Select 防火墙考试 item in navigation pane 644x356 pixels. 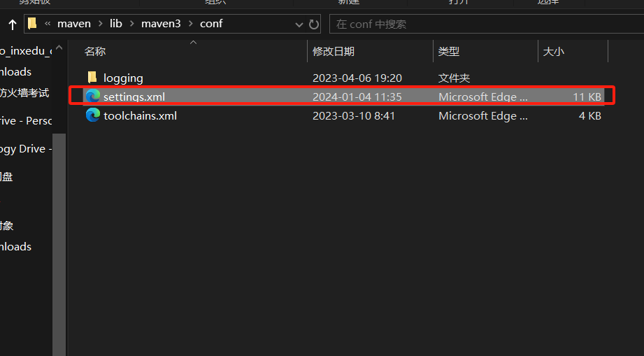pyautogui.click(x=24, y=93)
